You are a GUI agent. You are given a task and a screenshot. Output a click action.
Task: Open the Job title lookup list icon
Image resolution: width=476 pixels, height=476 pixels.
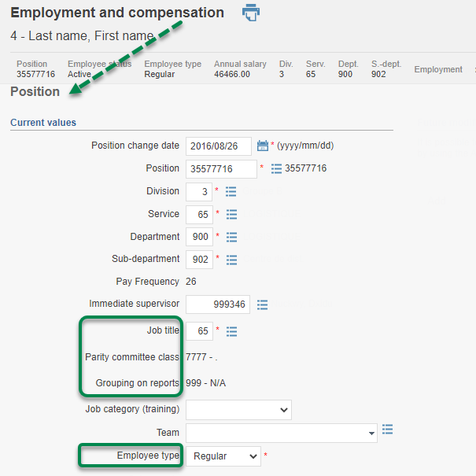(231, 331)
